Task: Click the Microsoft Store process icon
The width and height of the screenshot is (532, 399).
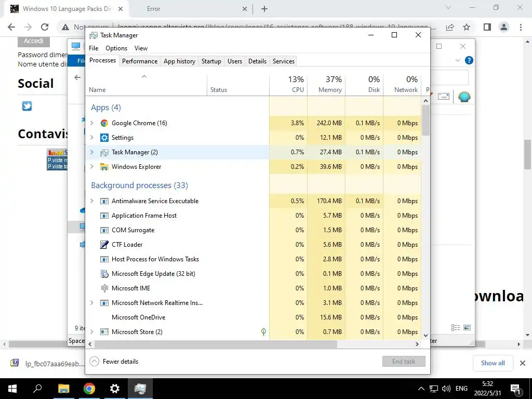Action: (104, 332)
